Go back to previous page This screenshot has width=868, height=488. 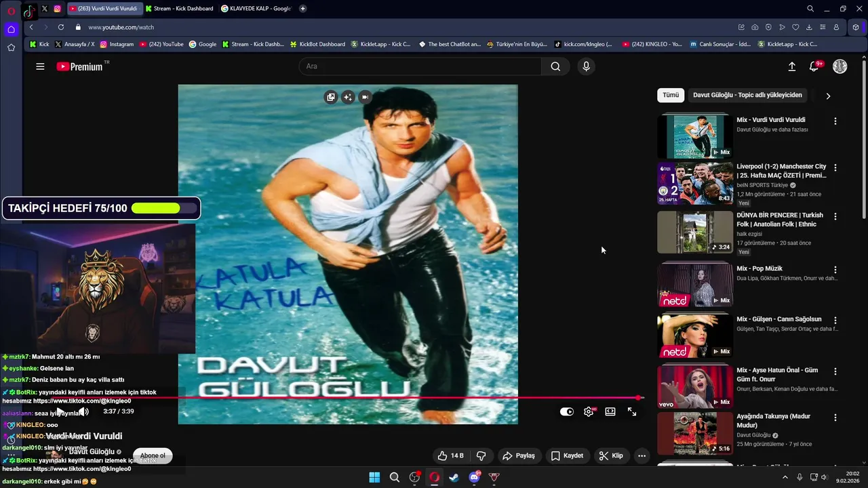click(x=31, y=27)
